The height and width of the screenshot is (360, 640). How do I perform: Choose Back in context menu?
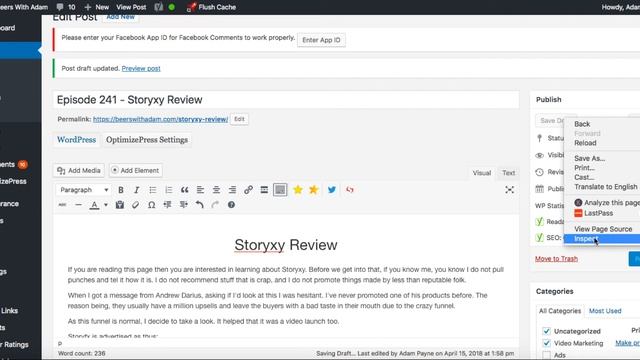[582, 124]
